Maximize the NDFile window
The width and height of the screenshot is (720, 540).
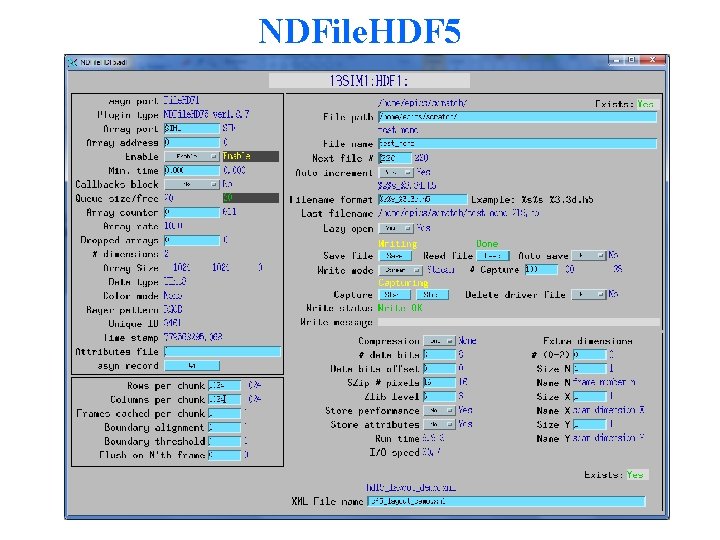coord(632,60)
